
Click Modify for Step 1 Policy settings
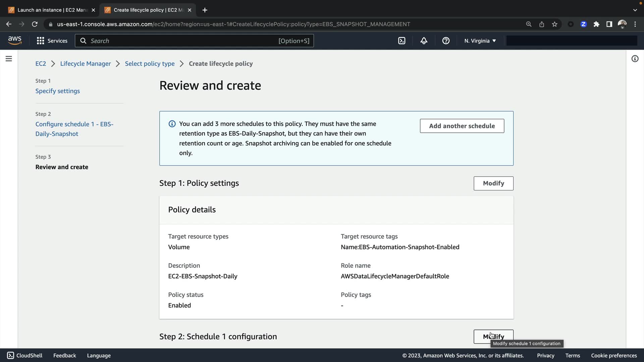[x=493, y=183]
